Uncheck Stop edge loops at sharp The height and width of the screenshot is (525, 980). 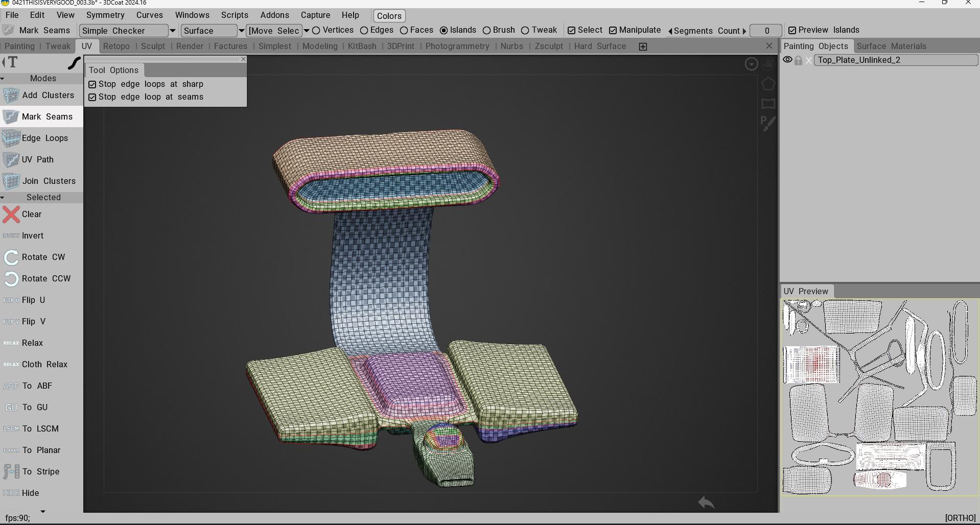[x=92, y=84]
